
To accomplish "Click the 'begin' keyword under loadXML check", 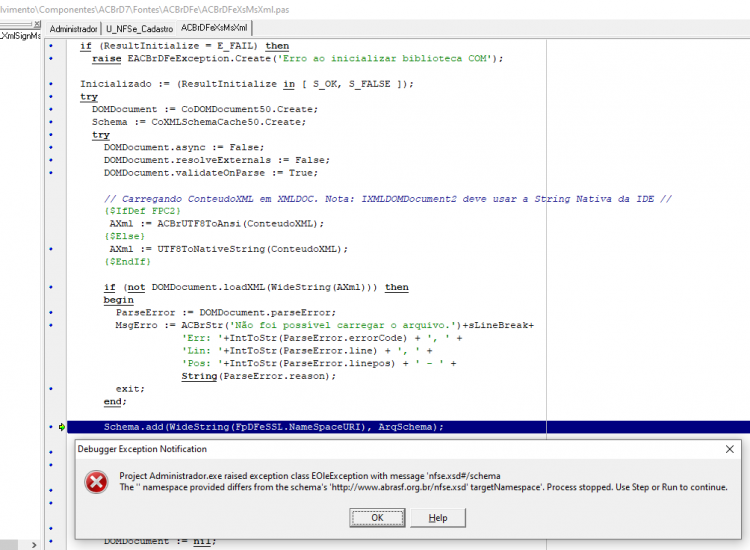I will point(119,300).
